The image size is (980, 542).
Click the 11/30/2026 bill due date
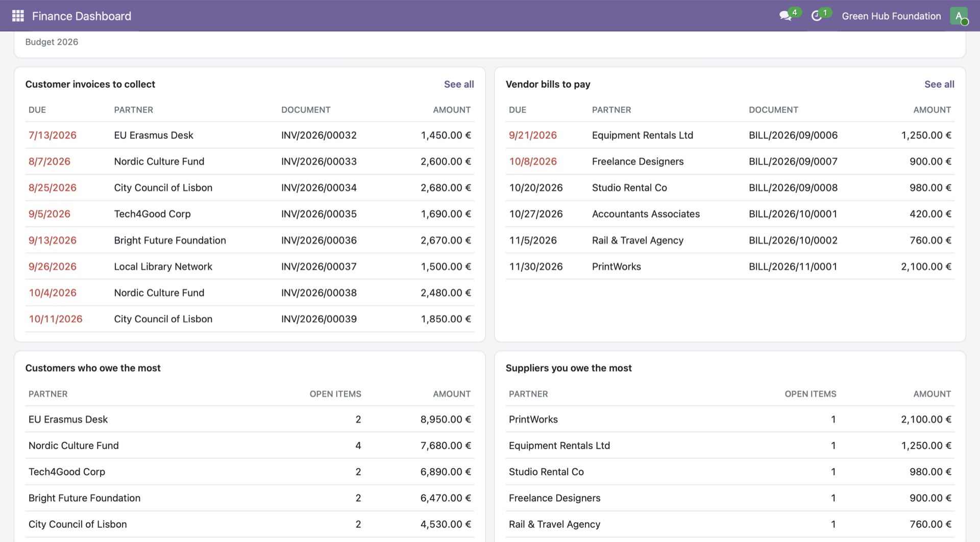(x=536, y=267)
